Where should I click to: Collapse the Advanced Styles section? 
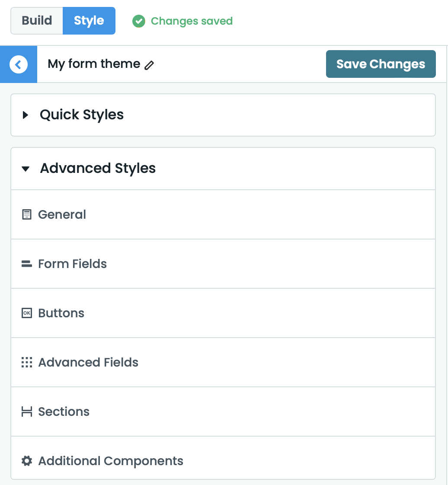click(x=97, y=168)
